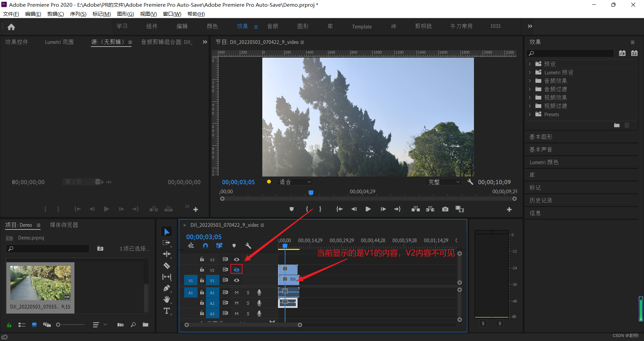Toggle sync lock on V3

click(x=225, y=259)
